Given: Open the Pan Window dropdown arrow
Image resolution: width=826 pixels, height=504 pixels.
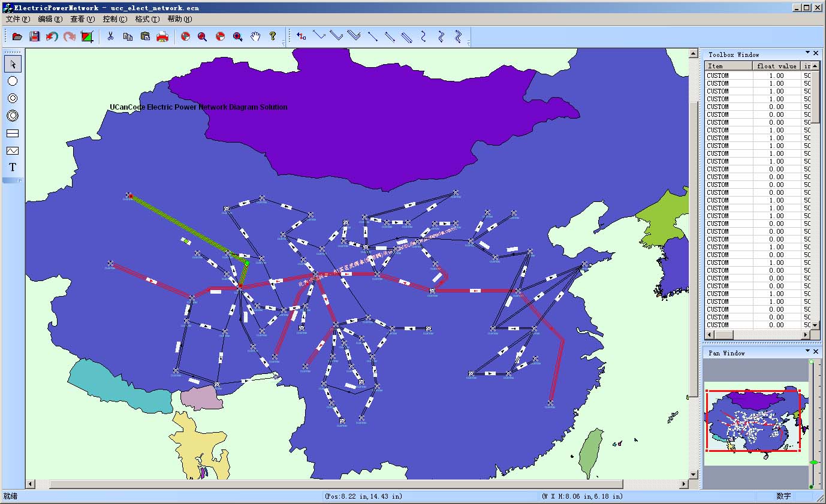Looking at the screenshot, I should coord(807,352).
